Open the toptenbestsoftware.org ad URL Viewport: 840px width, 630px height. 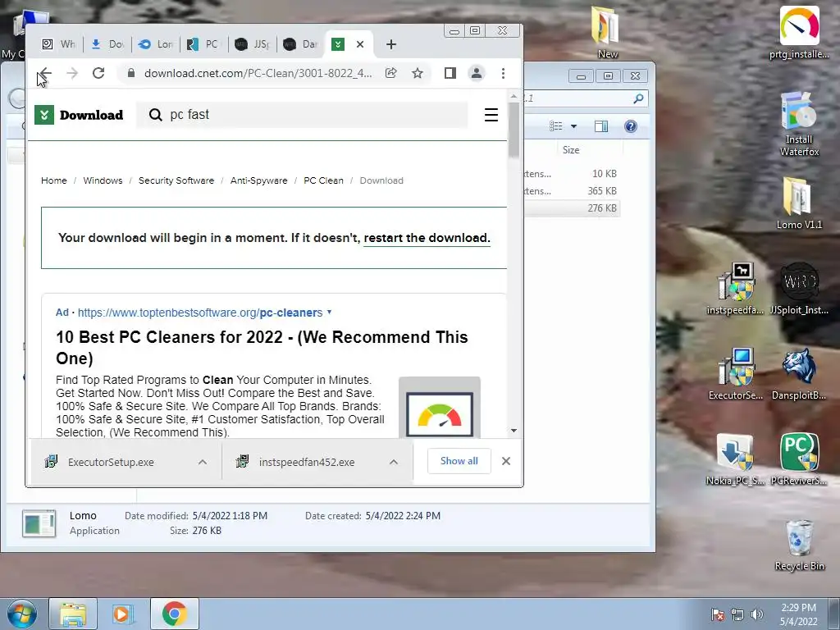[x=200, y=313]
